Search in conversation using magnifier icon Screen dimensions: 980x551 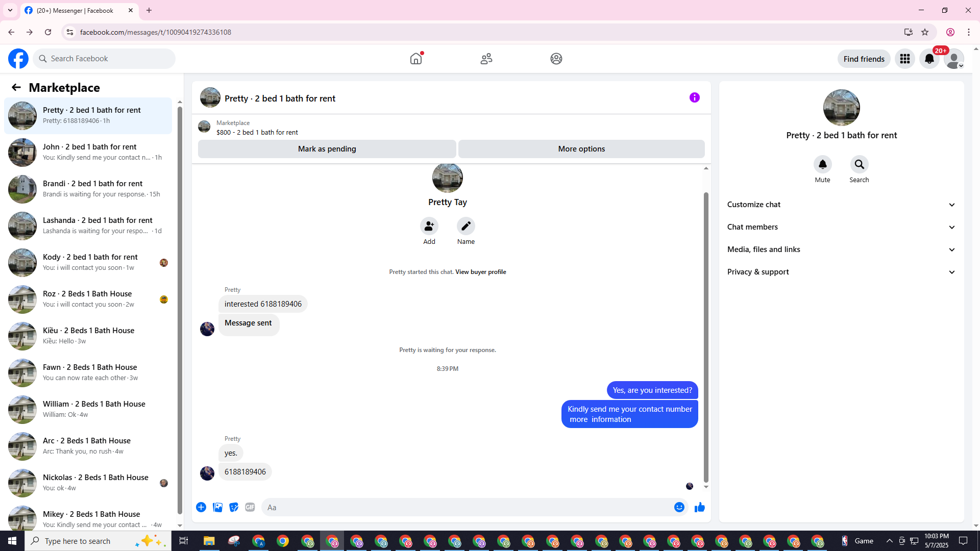[859, 164]
